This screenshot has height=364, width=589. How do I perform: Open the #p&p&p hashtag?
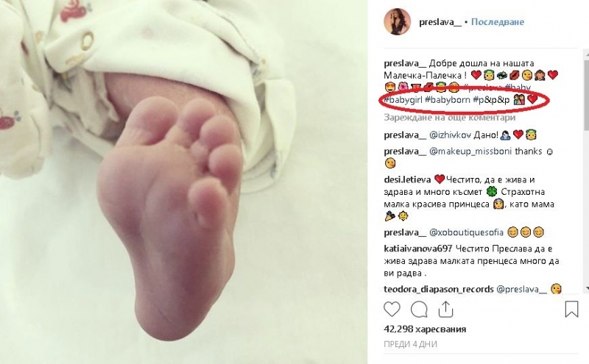(491, 100)
